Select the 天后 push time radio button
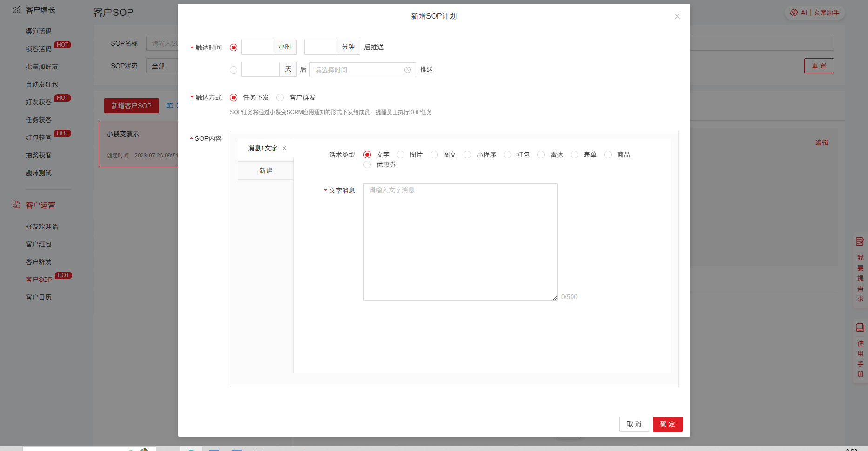 tap(234, 70)
